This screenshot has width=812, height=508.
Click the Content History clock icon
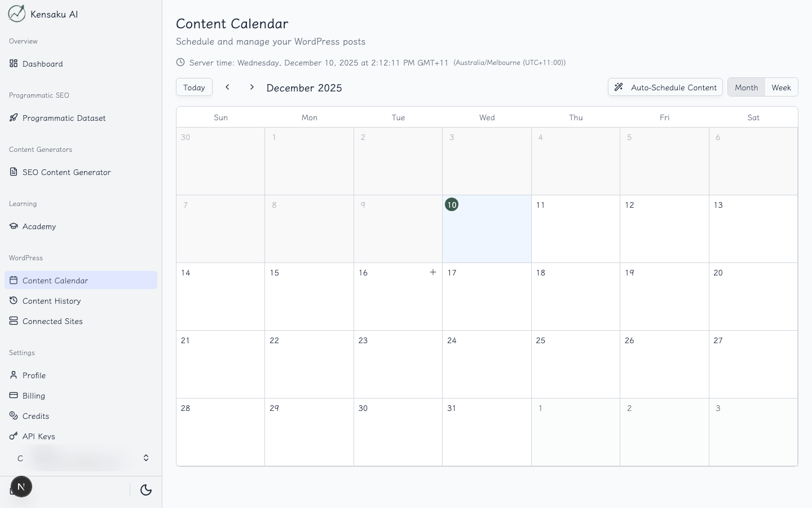point(14,300)
